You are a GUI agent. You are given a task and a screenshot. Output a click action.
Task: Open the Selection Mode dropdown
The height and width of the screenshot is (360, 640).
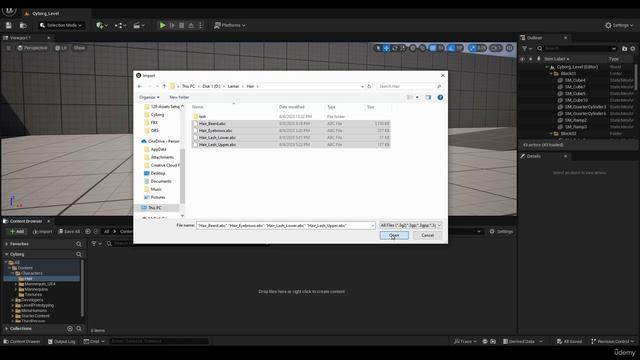(x=61, y=25)
